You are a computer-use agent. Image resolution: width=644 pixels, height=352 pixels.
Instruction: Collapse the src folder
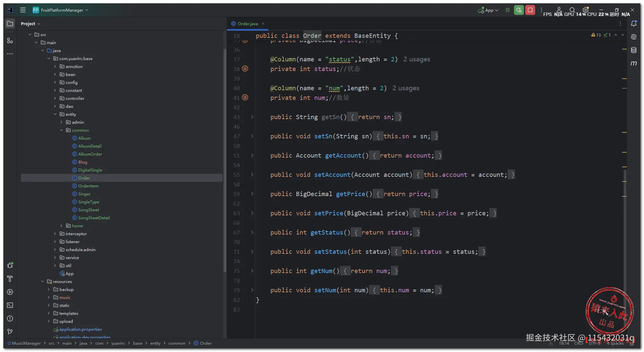click(x=30, y=35)
